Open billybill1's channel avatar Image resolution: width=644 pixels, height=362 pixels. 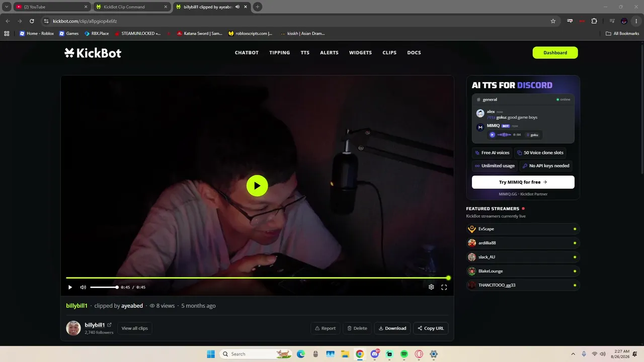point(73,328)
